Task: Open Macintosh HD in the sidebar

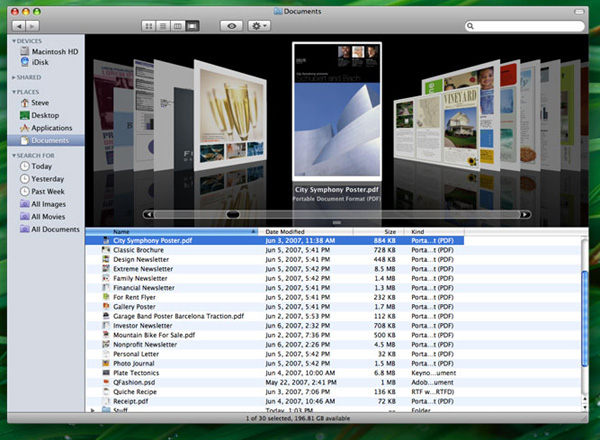Action: [x=53, y=51]
